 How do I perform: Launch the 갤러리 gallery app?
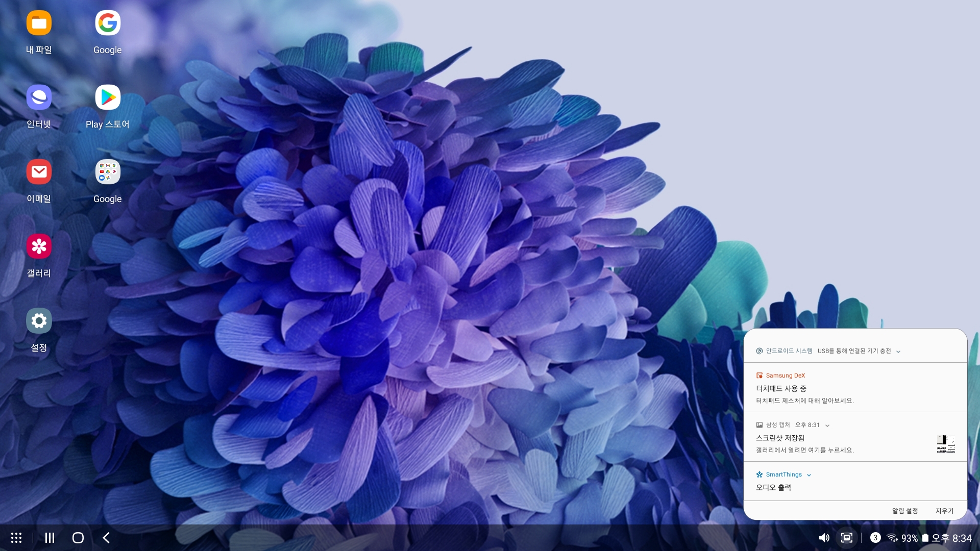tap(39, 246)
